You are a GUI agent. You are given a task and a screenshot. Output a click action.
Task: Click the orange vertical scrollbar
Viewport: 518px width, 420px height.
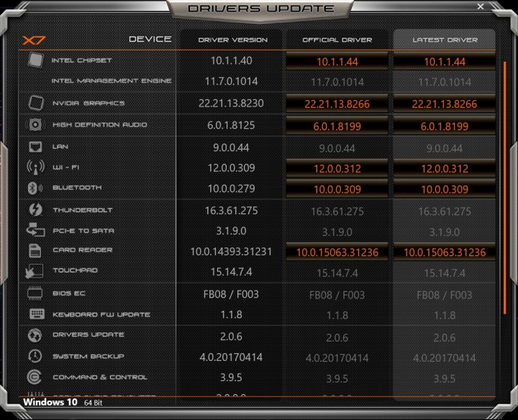pos(505,188)
